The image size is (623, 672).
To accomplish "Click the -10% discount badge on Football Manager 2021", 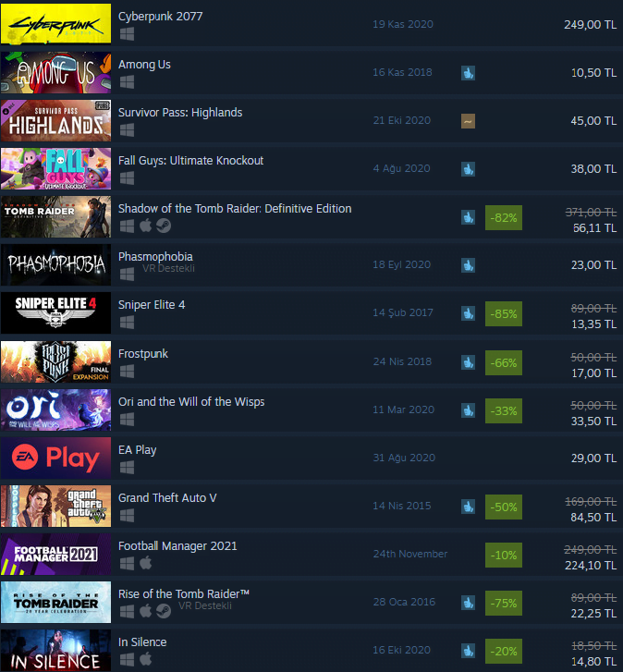I will point(504,555).
